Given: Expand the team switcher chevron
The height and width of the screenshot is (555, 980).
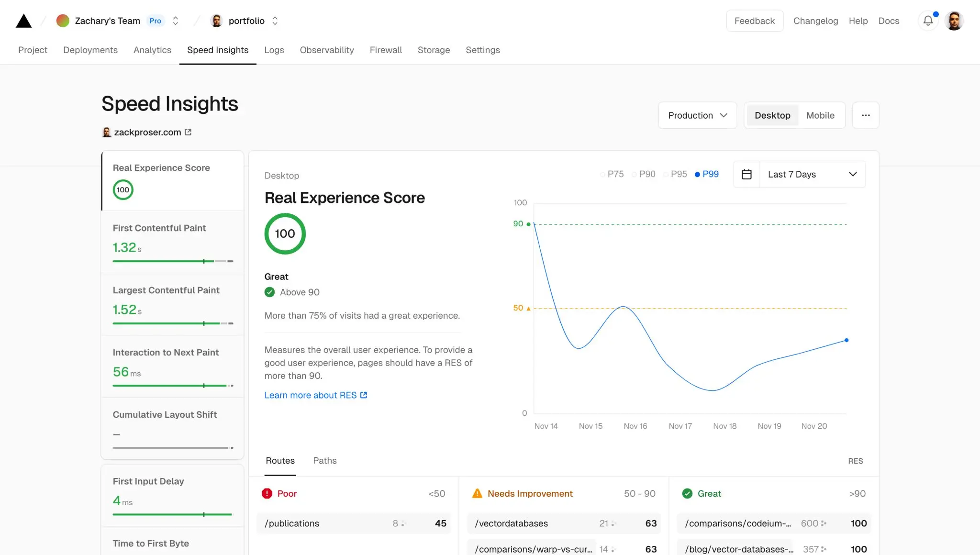Looking at the screenshot, I should coord(175,21).
